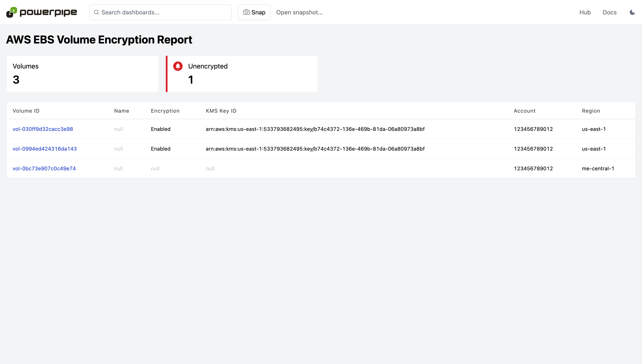Image resolution: width=642 pixels, height=364 pixels.
Task: Select the Volumes count card
Action: tap(82, 74)
